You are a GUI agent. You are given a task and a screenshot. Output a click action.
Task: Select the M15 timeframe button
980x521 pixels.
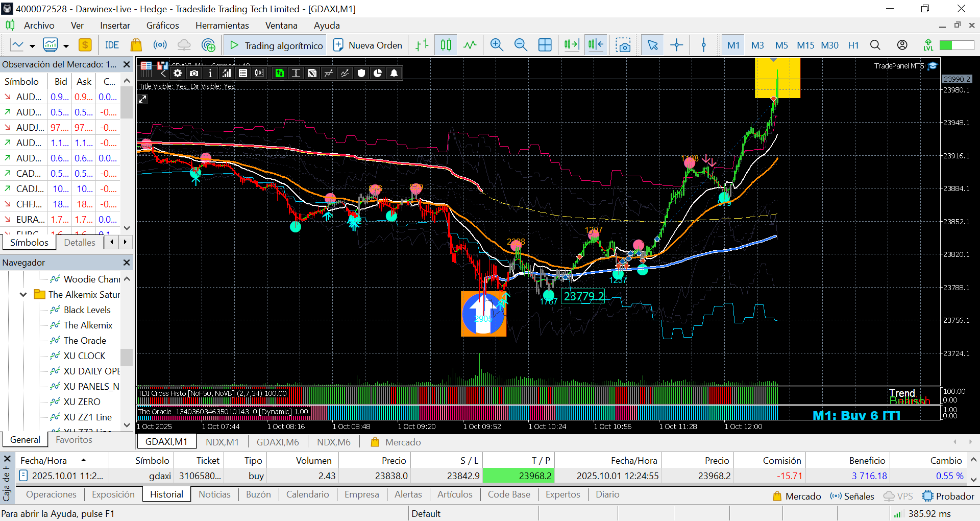[805, 45]
